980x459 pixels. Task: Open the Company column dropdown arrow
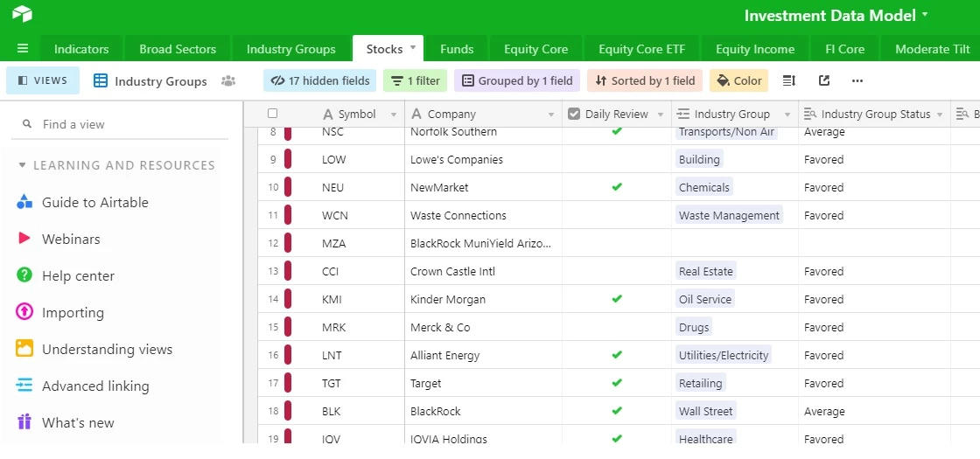click(551, 115)
